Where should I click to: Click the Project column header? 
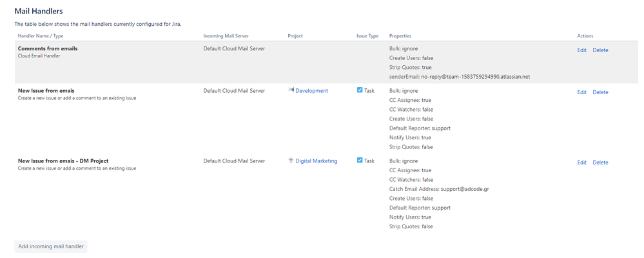(295, 36)
